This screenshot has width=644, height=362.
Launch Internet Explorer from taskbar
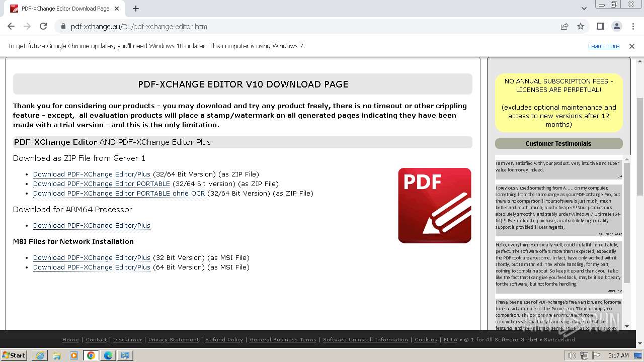pyautogui.click(x=40, y=355)
